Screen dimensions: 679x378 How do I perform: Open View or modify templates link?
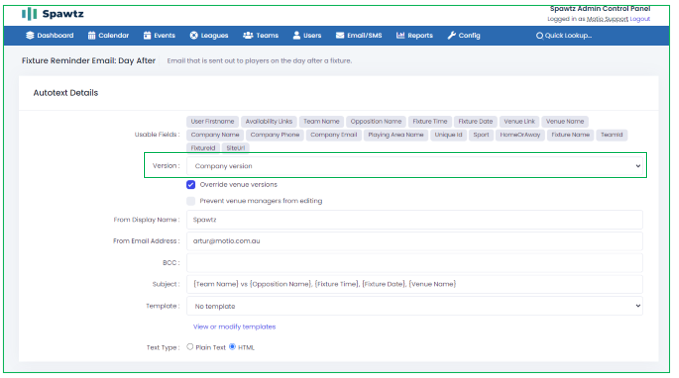(234, 327)
